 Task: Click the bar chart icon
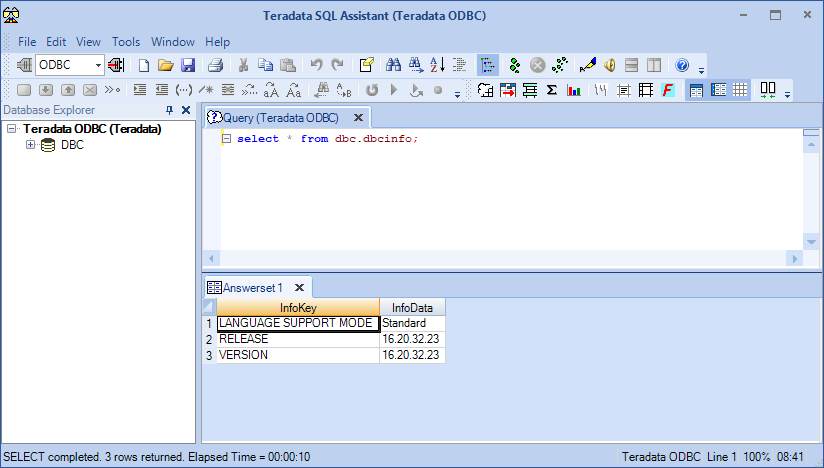pyautogui.click(x=574, y=90)
